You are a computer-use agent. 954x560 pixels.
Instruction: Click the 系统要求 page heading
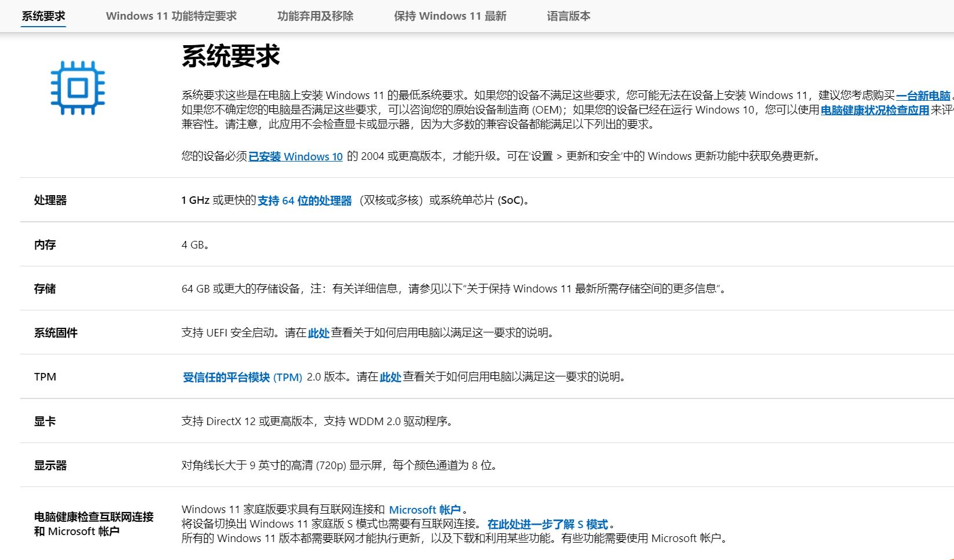pyautogui.click(x=229, y=57)
